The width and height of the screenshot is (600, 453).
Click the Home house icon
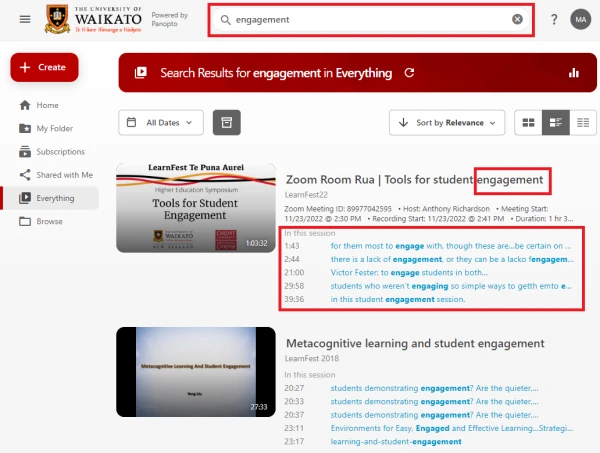point(25,105)
